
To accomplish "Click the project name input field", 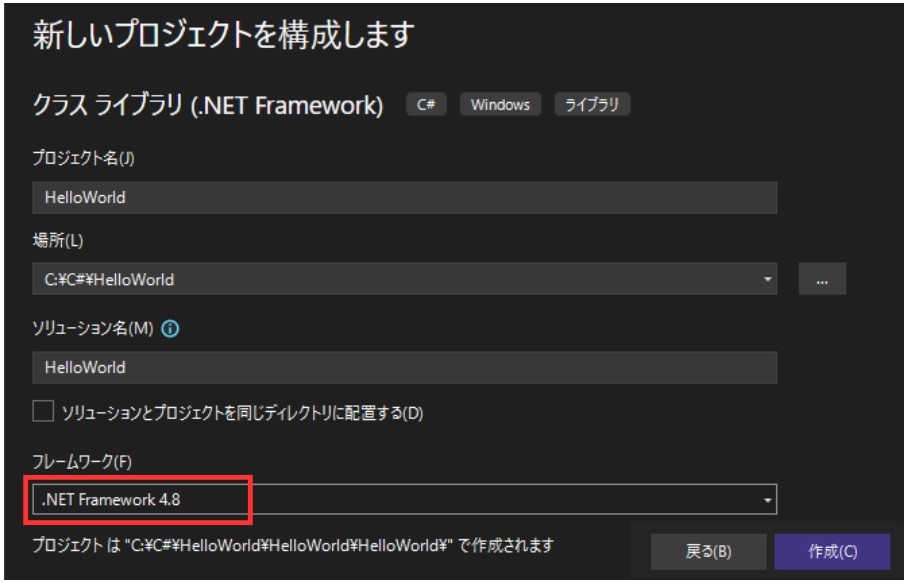I will 404,198.
